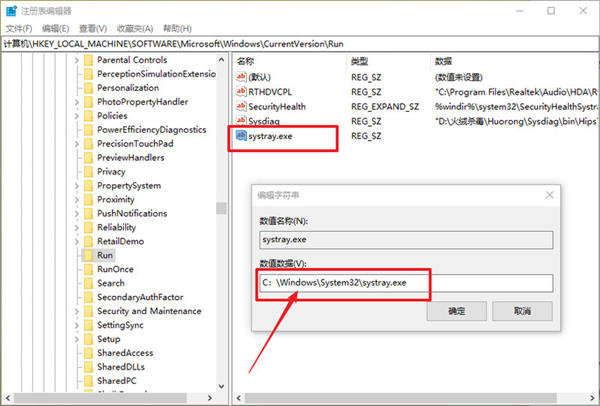Click tree pane scroll up arrow
This screenshot has height=406, width=600.
click(221, 60)
